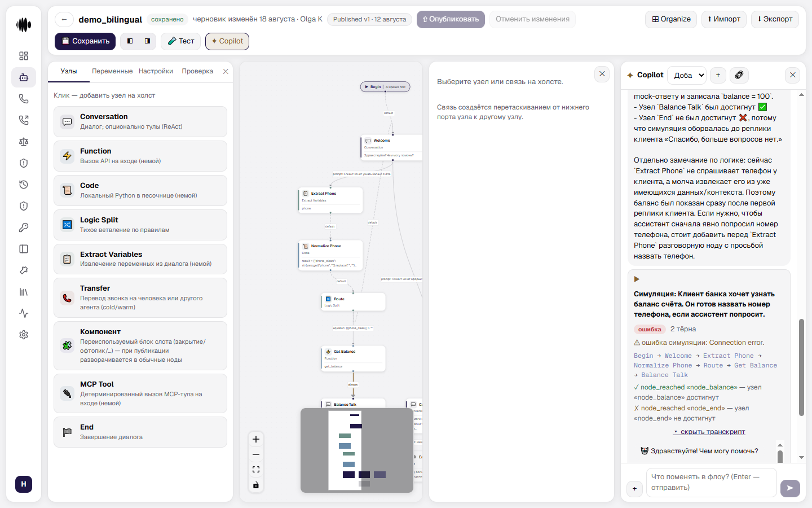Add an MCP Tool node
The width and height of the screenshot is (812, 508).
[140, 393]
